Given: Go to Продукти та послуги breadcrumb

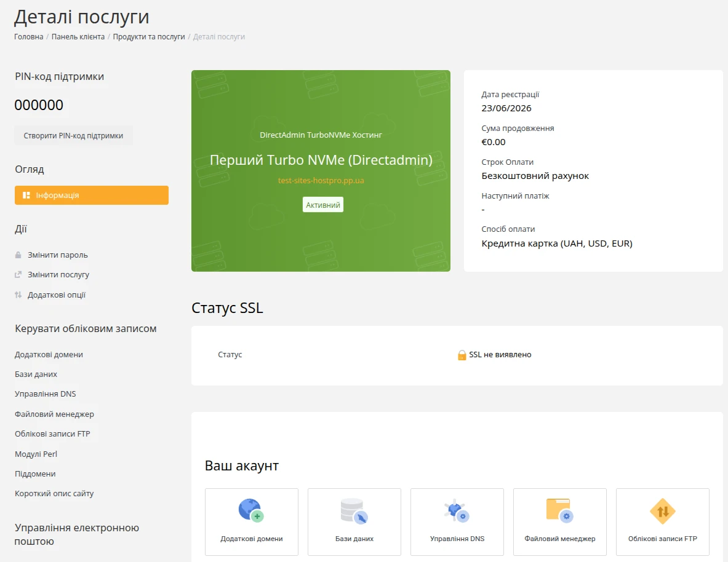Looking at the screenshot, I should point(148,37).
